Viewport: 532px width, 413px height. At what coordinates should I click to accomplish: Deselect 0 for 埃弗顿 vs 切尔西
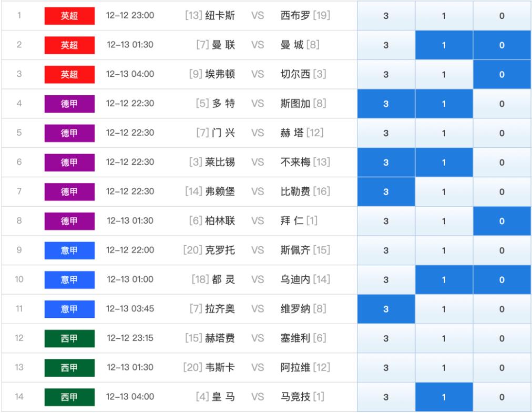click(502, 74)
